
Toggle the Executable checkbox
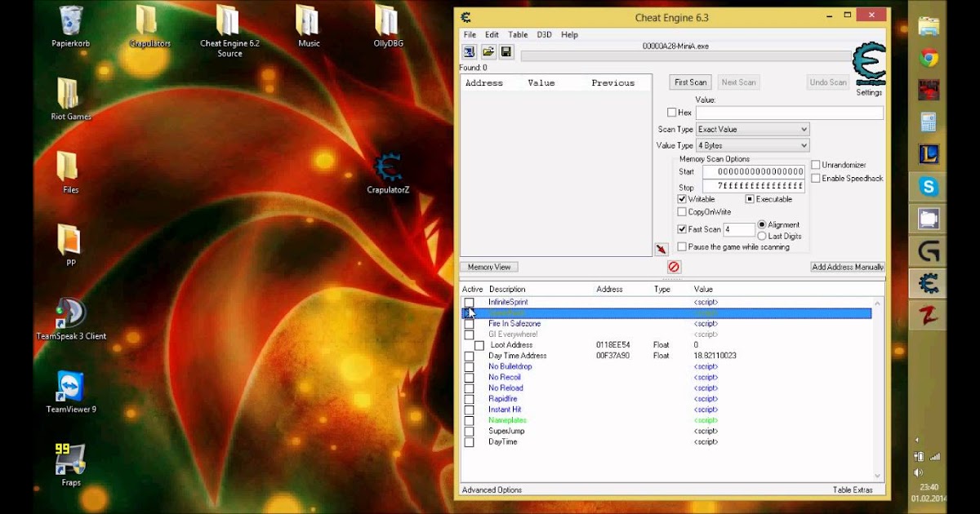pos(750,199)
